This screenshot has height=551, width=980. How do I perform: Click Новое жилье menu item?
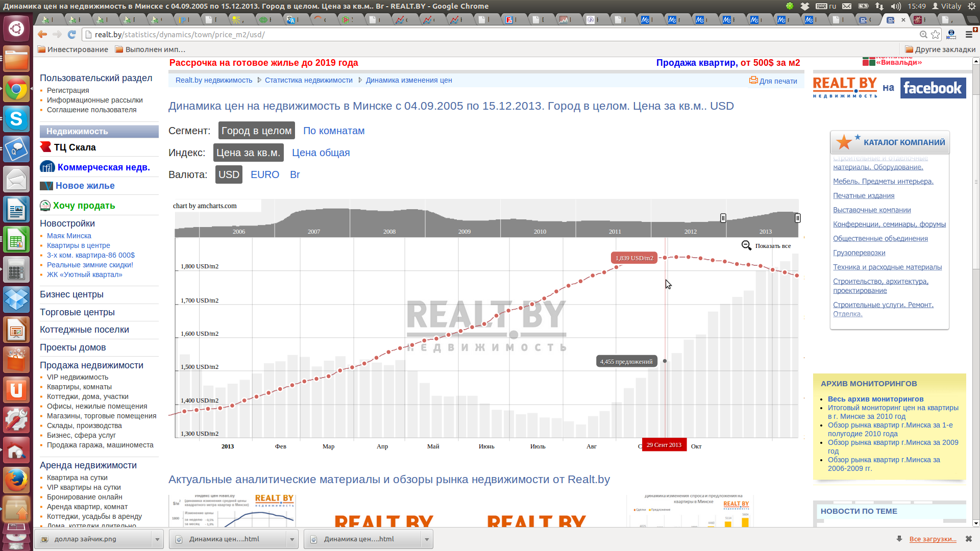point(85,186)
